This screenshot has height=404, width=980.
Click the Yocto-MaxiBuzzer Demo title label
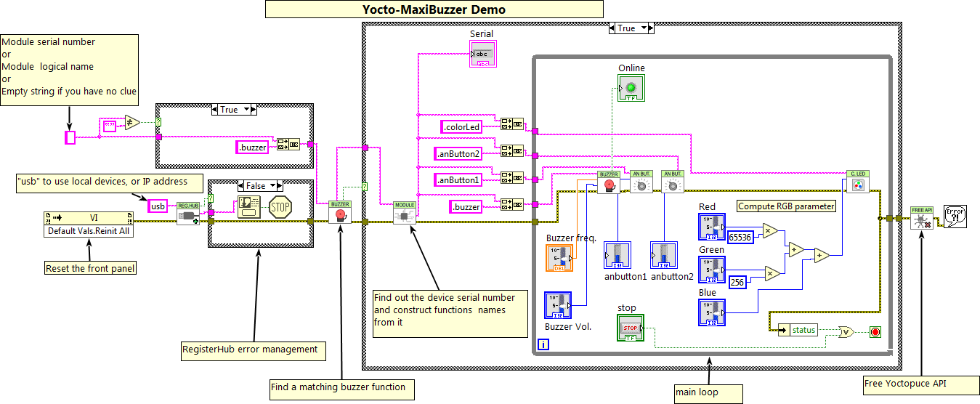pyautogui.click(x=434, y=9)
